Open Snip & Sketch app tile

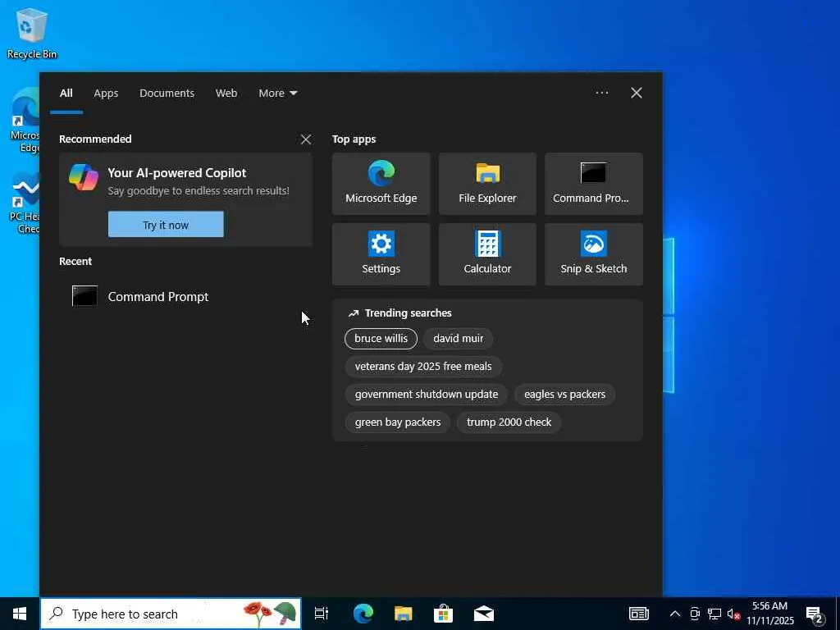coord(593,254)
